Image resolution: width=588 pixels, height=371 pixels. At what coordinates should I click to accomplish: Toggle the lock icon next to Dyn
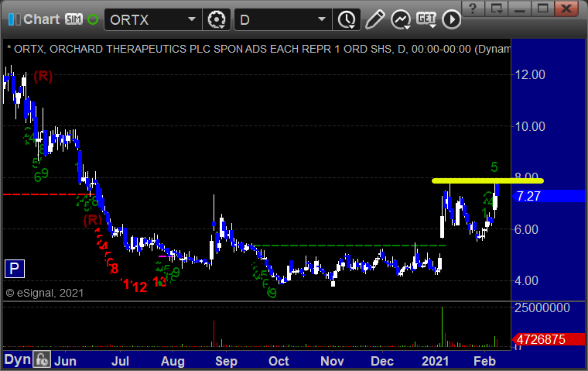(42, 359)
